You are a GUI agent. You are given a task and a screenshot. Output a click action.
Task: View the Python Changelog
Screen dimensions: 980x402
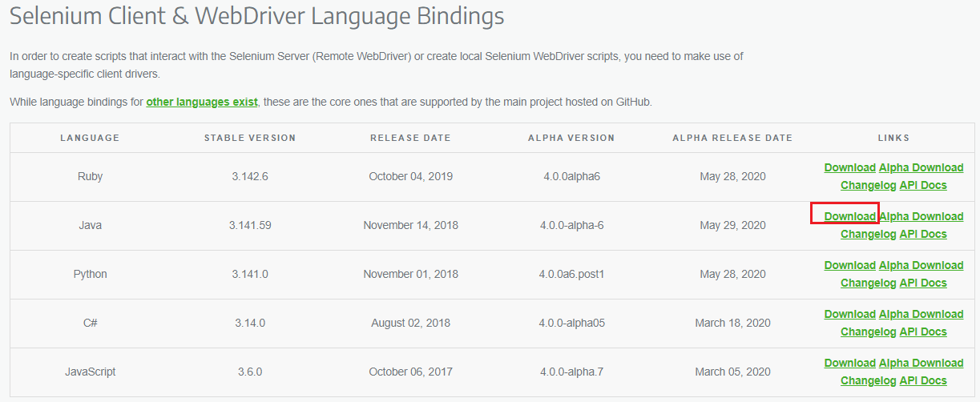(868, 283)
